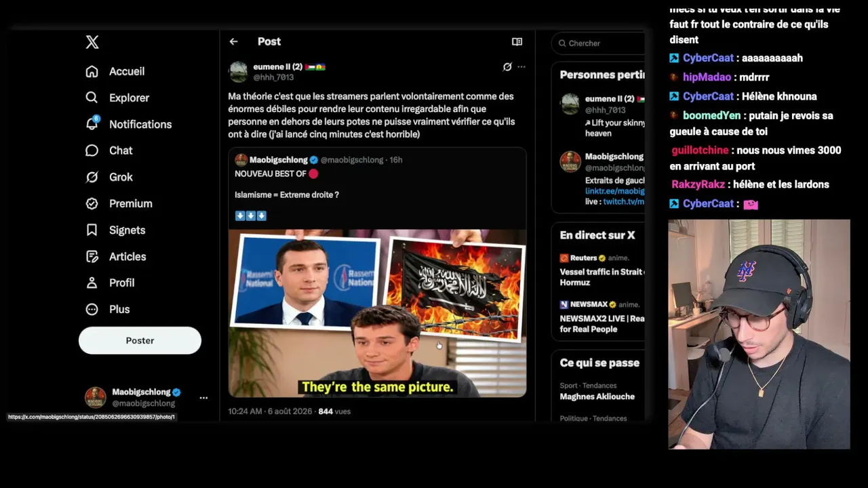Image resolution: width=868 pixels, height=488 pixels.
Task: Click 'NOUVEAU BEST OF' in the quoted post
Action: click(271, 174)
